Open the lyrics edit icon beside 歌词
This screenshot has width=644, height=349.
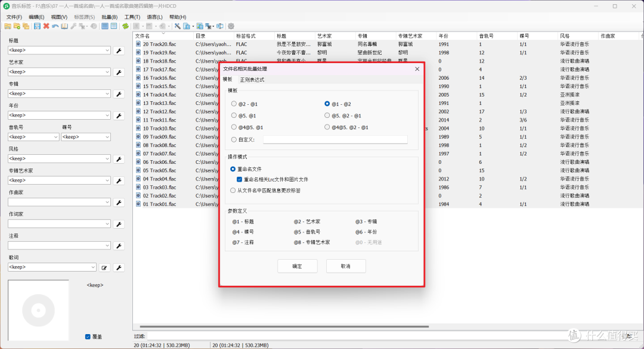tap(104, 268)
